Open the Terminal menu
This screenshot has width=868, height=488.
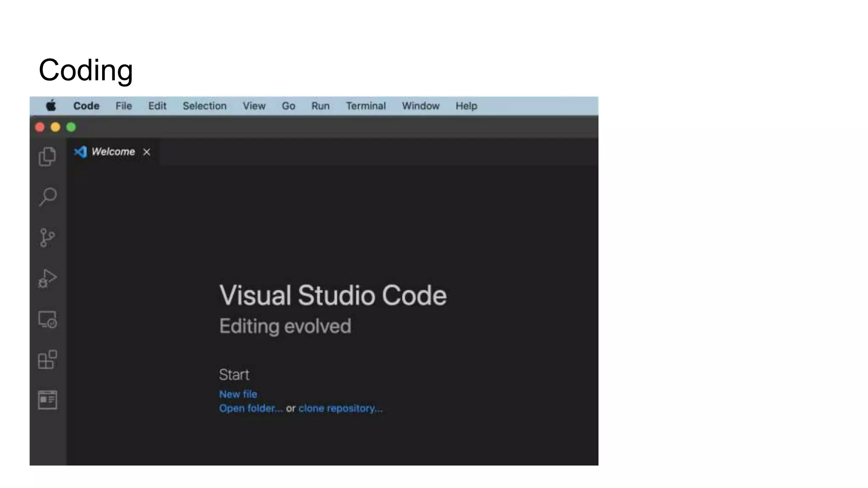[x=366, y=106]
